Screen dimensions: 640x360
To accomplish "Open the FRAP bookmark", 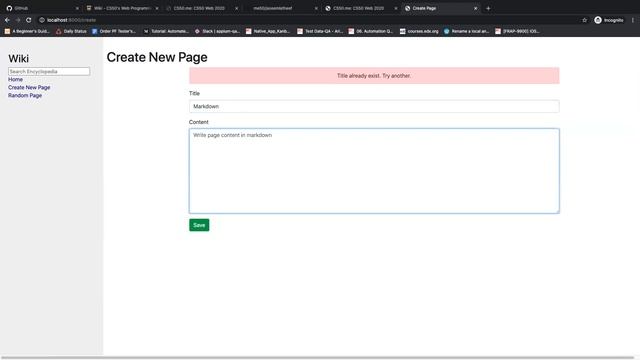I will [518, 31].
